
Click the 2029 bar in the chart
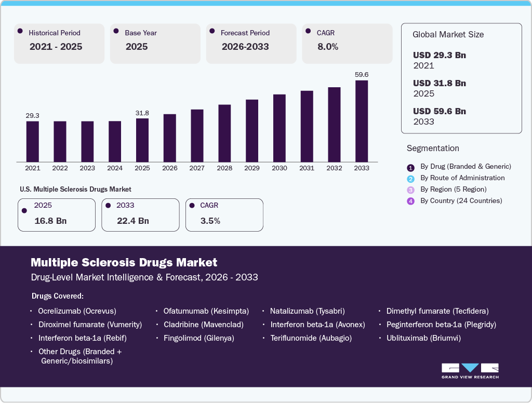[x=252, y=130]
